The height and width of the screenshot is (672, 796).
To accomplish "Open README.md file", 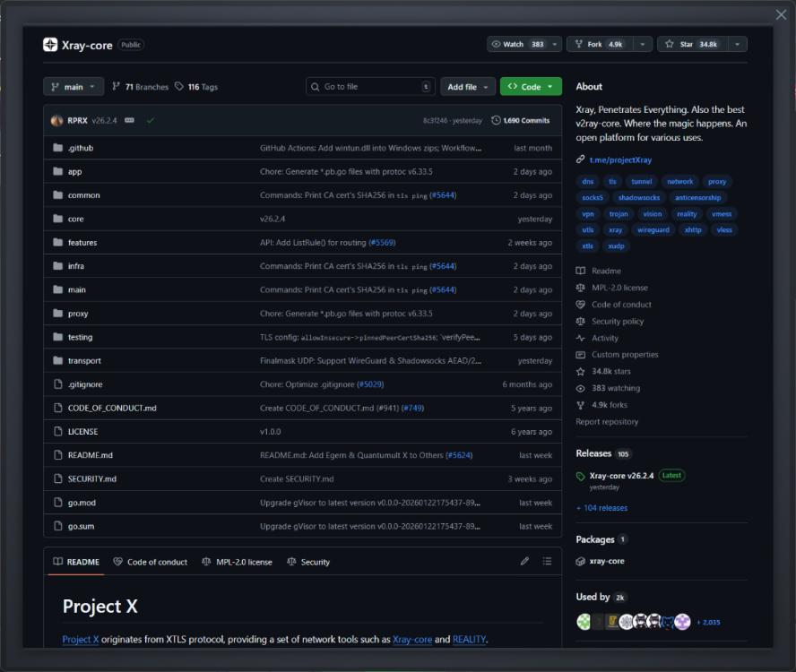I will click(91, 455).
